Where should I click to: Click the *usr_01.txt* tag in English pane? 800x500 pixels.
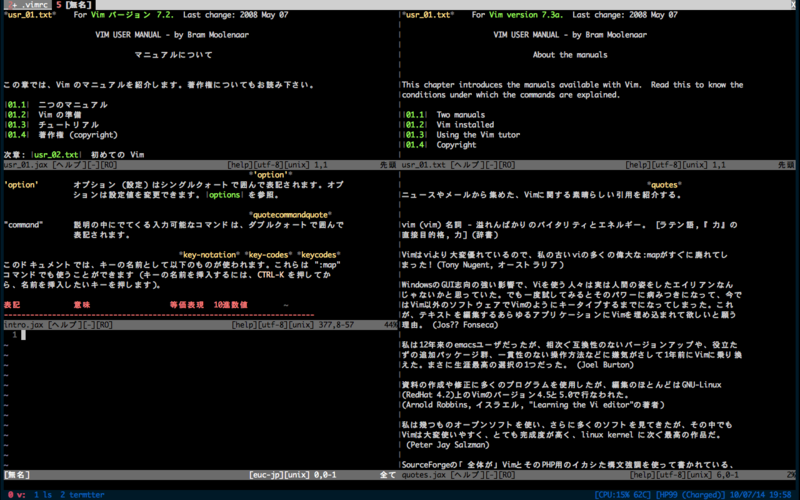point(428,15)
